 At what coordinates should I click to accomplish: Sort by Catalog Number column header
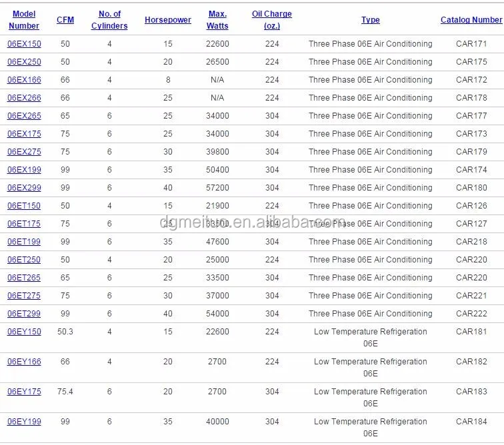click(x=471, y=20)
